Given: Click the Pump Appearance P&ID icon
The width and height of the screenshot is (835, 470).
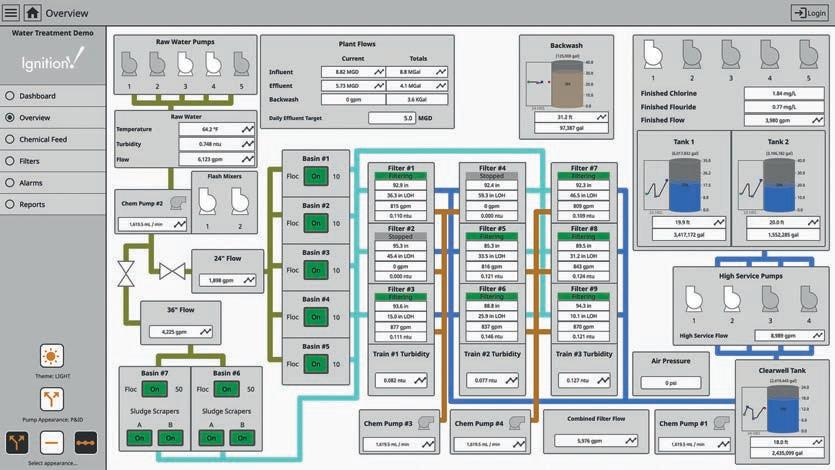Looking at the screenshot, I should pyautogui.click(x=52, y=399).
